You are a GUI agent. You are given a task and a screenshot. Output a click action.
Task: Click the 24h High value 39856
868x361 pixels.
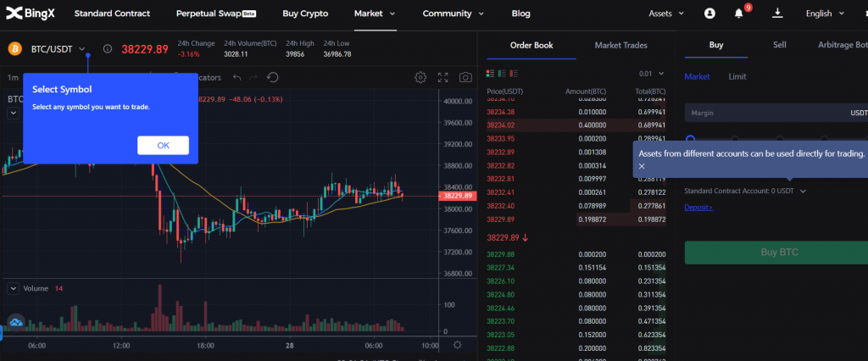point(295,54)
